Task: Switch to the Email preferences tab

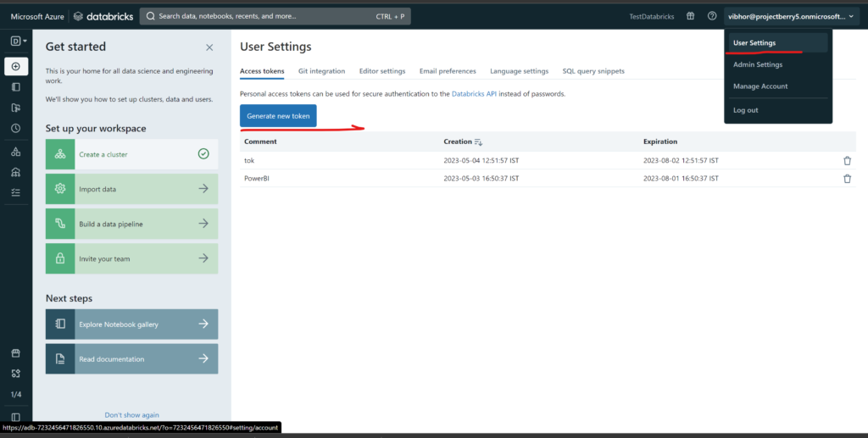Action: coord(448,71)
